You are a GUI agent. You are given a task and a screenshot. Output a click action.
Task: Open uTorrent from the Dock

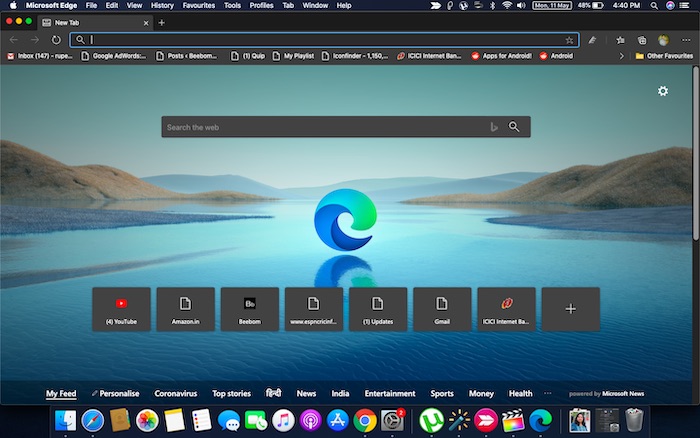(431, 421)
